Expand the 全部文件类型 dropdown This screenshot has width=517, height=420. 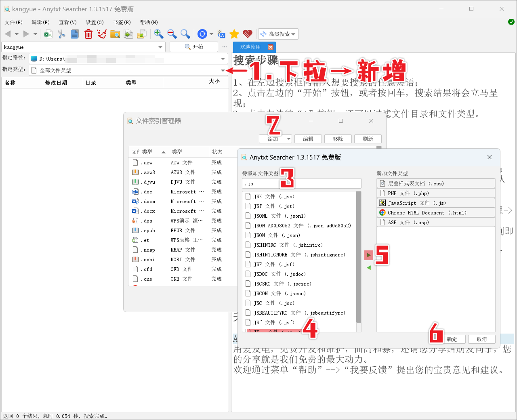pyautogui.click(x=223, y=70)
